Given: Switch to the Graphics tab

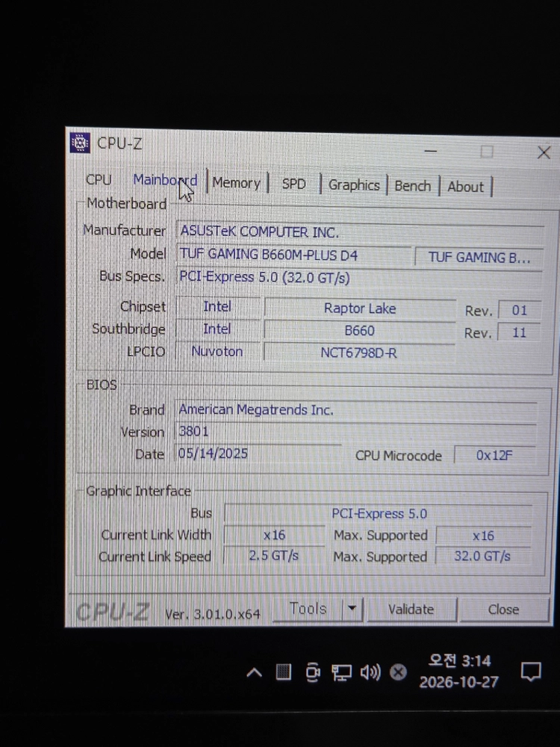Looking at the screenshot, I should (354, 185).
